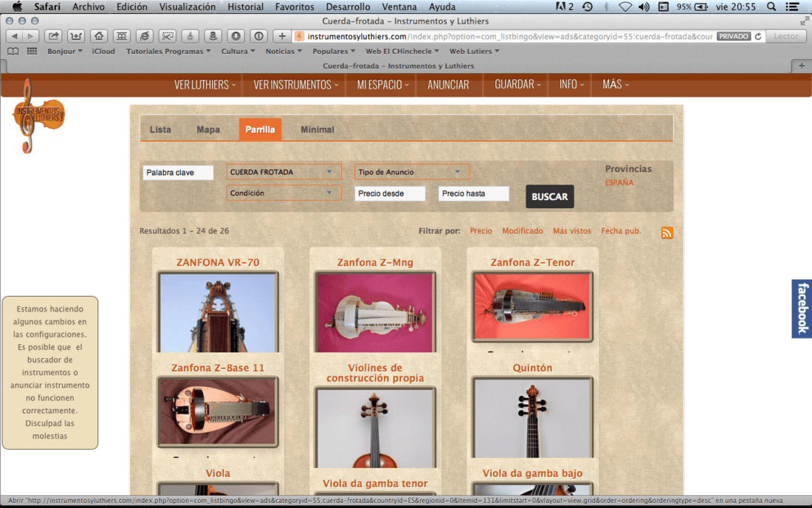Open the Favoritos menu
Image resolution: width=812 pixels, height=508 pixels.
pyautogui.click(x=294, y=7)
